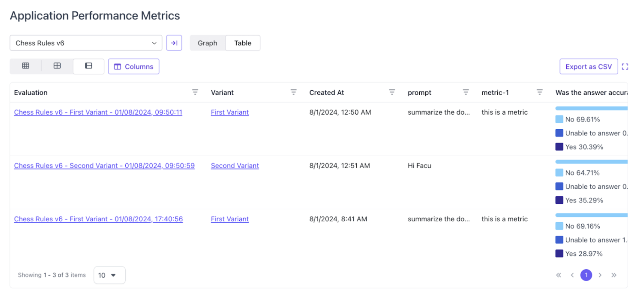Open the Chess Rules v6 dropdown

[x=86, y=43]
